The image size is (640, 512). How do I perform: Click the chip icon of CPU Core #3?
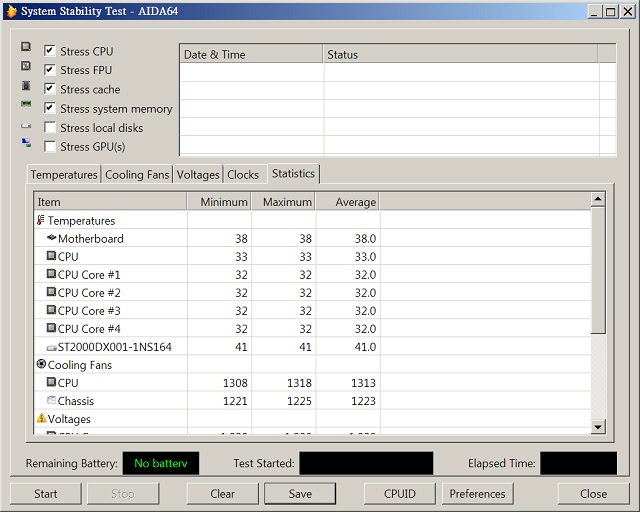click(51, 309)
